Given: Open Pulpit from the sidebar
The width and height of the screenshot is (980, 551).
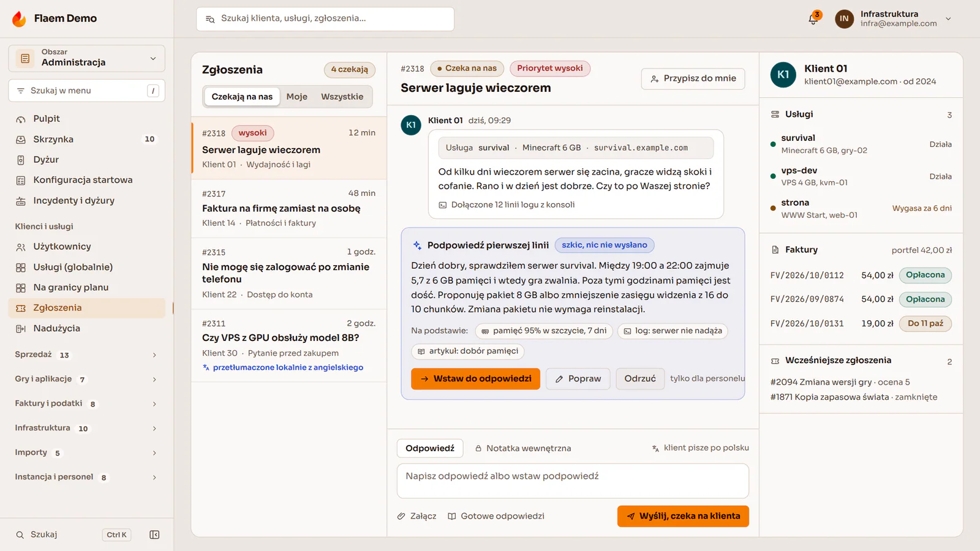Looking at the screenshot, I should click(x=87, y=119).
